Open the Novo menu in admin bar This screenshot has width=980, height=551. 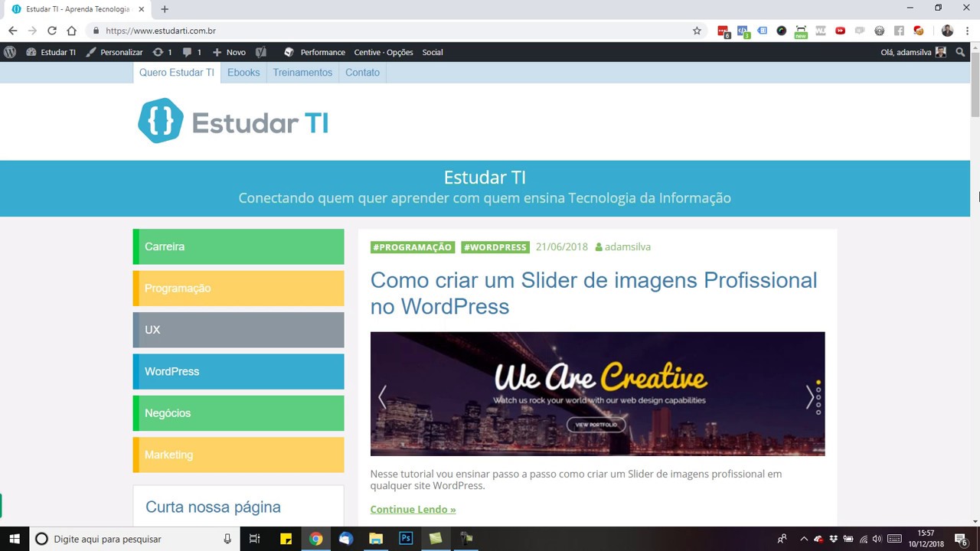[x=229, y=52]
